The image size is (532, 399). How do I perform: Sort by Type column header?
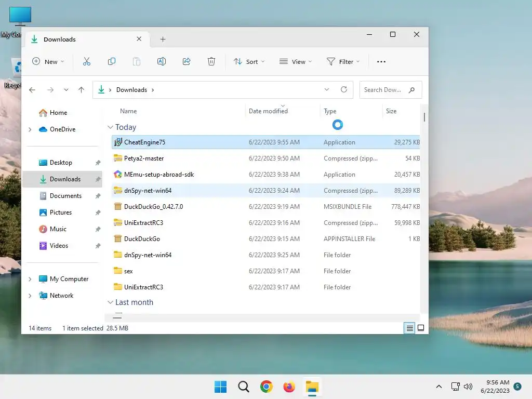(x=330, y=111)
